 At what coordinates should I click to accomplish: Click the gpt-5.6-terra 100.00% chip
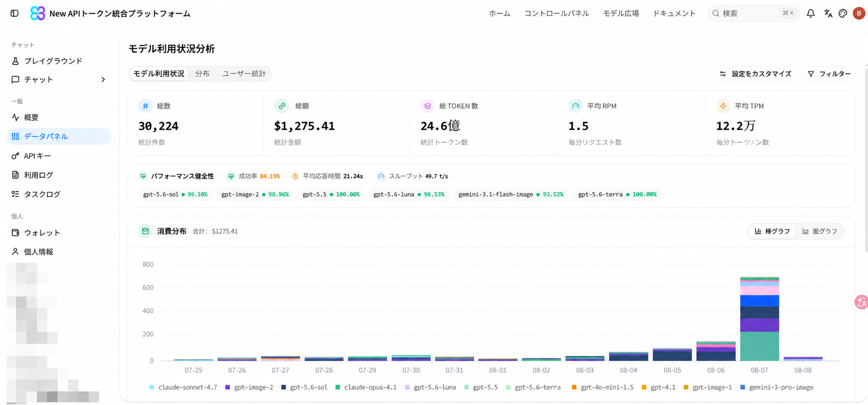(617, 194)
